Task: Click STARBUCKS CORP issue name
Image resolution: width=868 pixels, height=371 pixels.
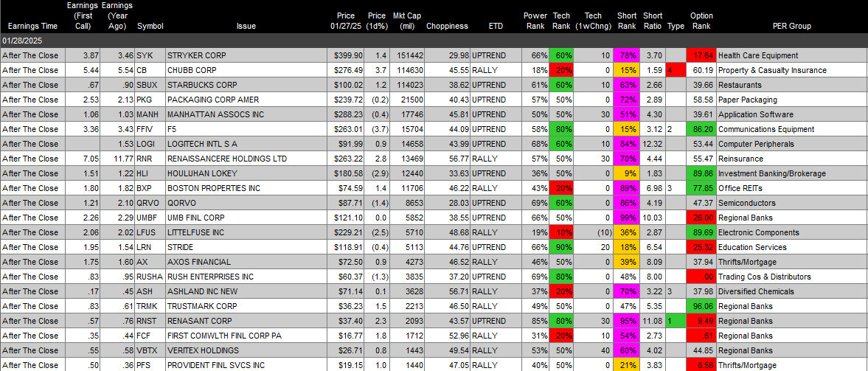Action: coord(201,85)
